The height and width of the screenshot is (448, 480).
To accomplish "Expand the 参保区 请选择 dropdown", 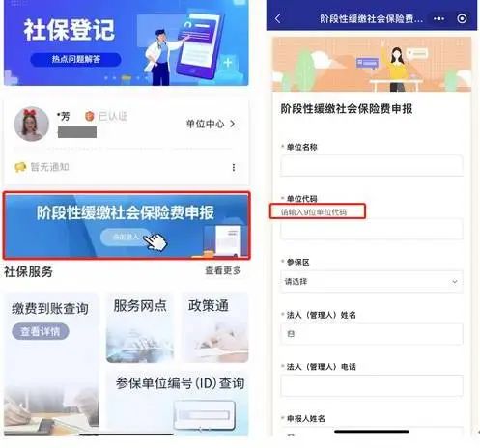I will [x=372, y=282].
